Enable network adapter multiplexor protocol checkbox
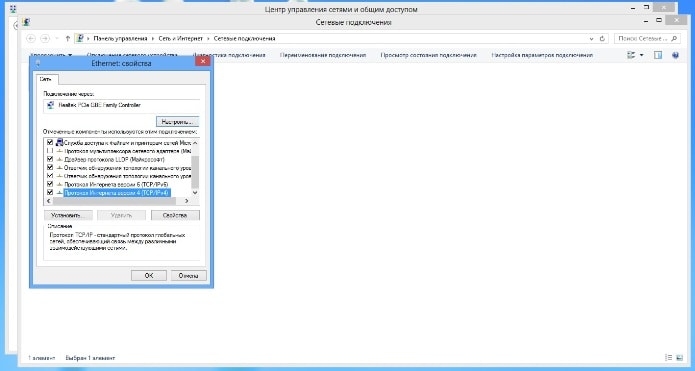The height and width of the screenshot is (371, 695). click(50, 151)
